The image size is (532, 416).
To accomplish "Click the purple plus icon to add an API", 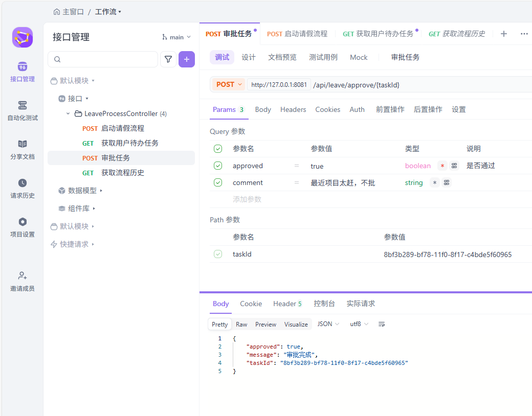I will tap(186, 59).
